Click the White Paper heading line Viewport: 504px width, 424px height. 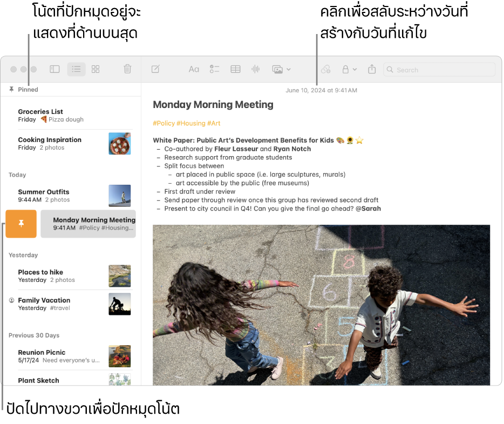(x=258, y=140)
